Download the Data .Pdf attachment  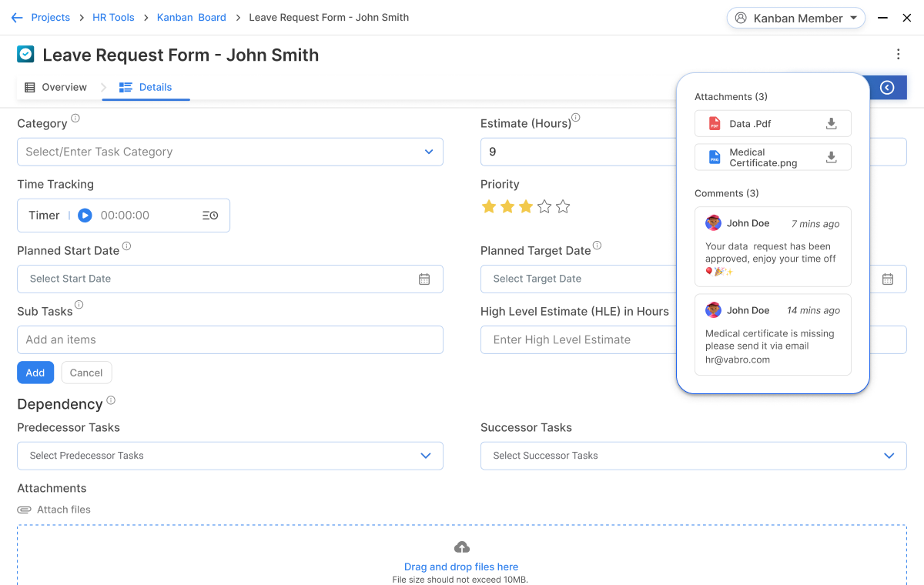(831, 123)
